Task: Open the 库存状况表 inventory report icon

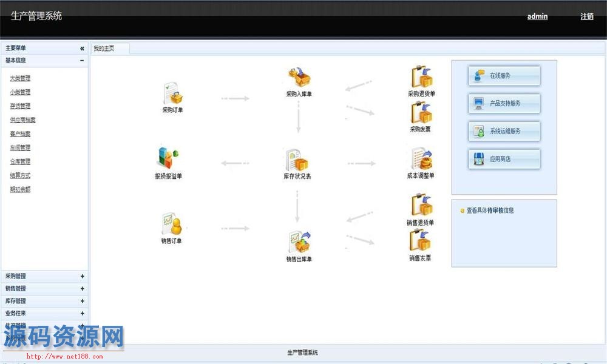Action: [x=297, y=160]
